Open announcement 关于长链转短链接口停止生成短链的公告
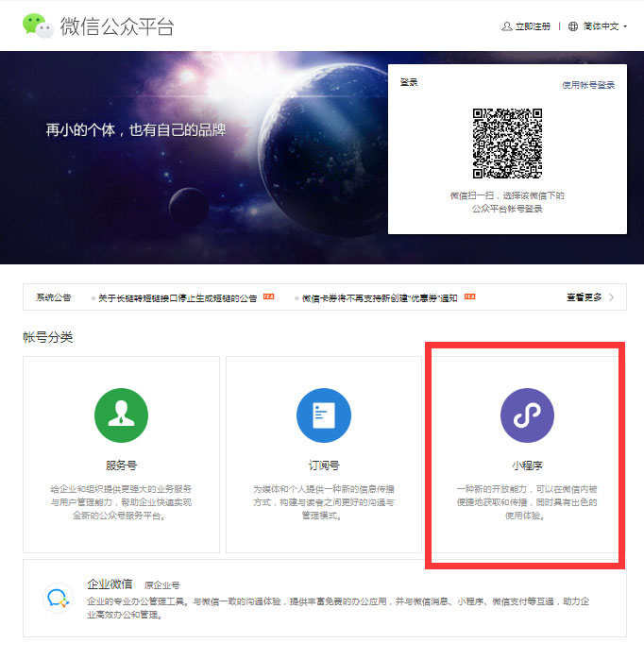 178,298
